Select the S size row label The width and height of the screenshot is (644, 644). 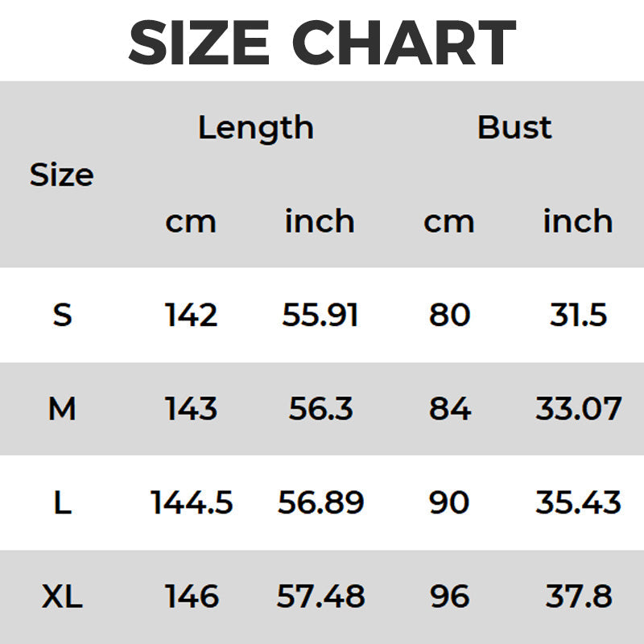click(x=62, y=315)
